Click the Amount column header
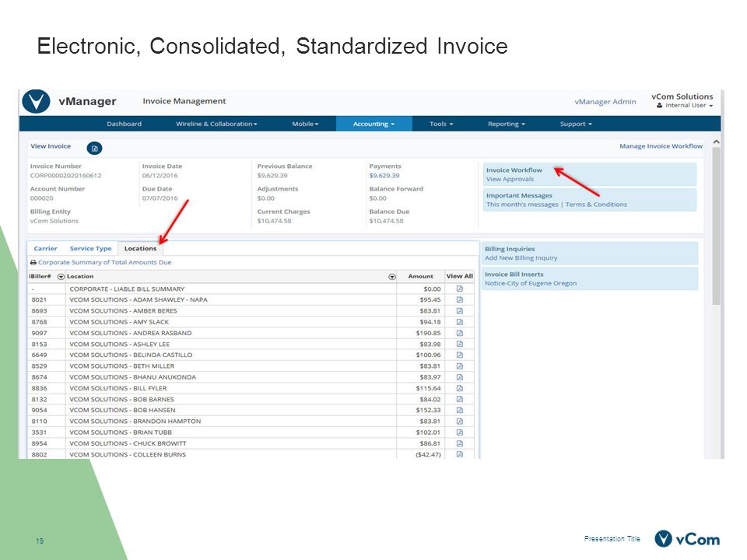This screenshot has height=560, width=747. (421, 276)
